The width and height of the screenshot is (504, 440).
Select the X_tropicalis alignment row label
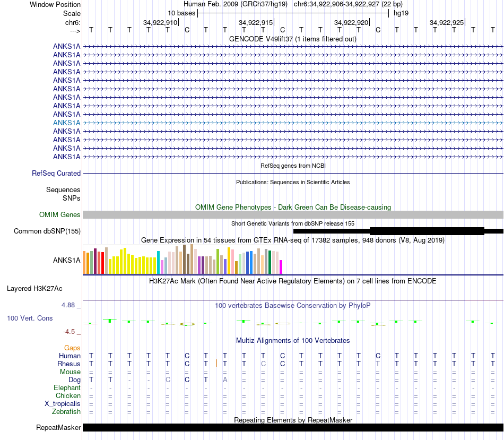click(63, 404)
